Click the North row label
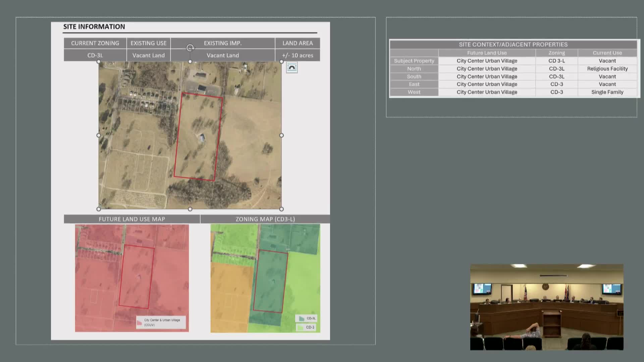Viewport: 644px width, 362px height. pyautogui.click(x=414, y=69)
